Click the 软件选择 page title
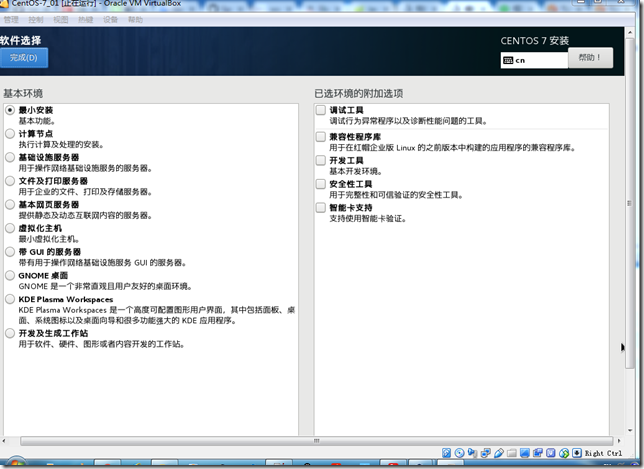Screen dimensions: 644x469 (x=21, y=40)
